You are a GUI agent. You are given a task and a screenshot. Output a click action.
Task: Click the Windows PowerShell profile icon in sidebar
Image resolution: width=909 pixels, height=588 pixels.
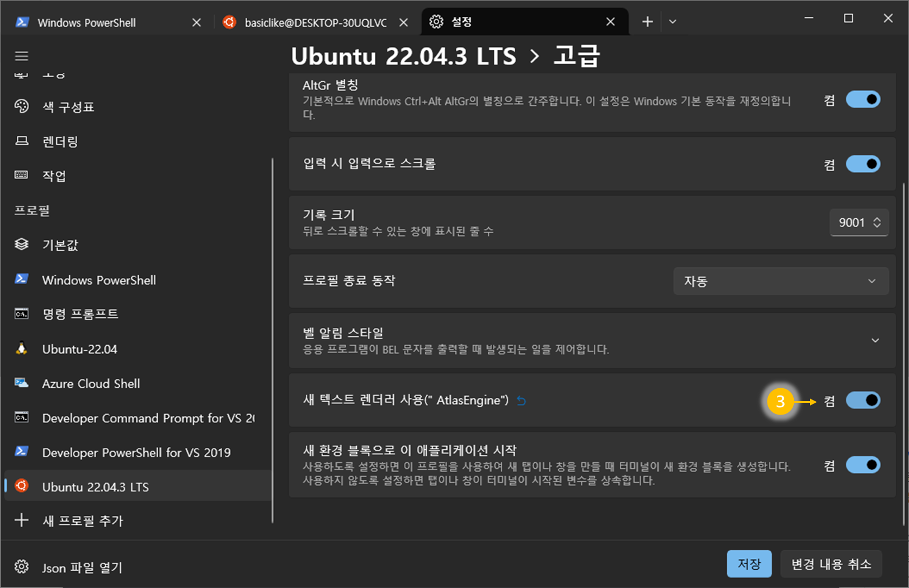click(x=21, y=279)
